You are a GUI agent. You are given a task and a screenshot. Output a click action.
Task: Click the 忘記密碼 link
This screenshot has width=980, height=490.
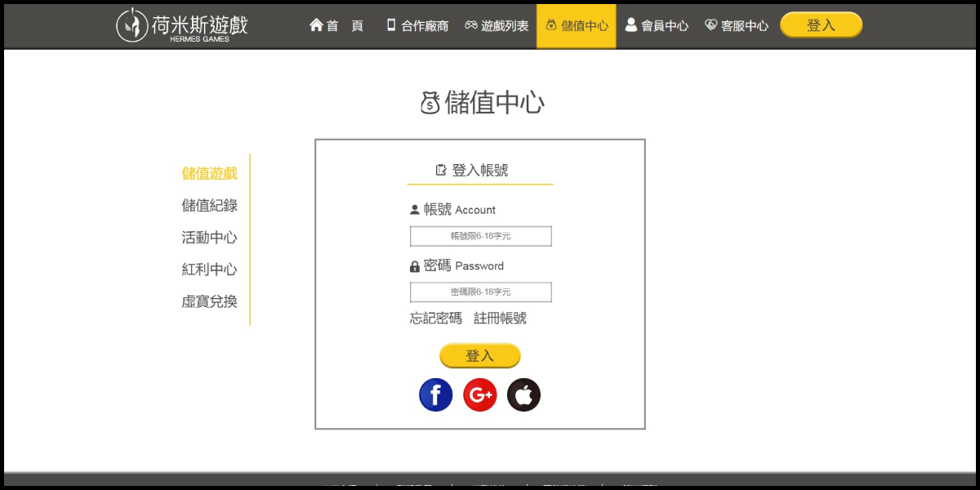(x=435, y=318)
